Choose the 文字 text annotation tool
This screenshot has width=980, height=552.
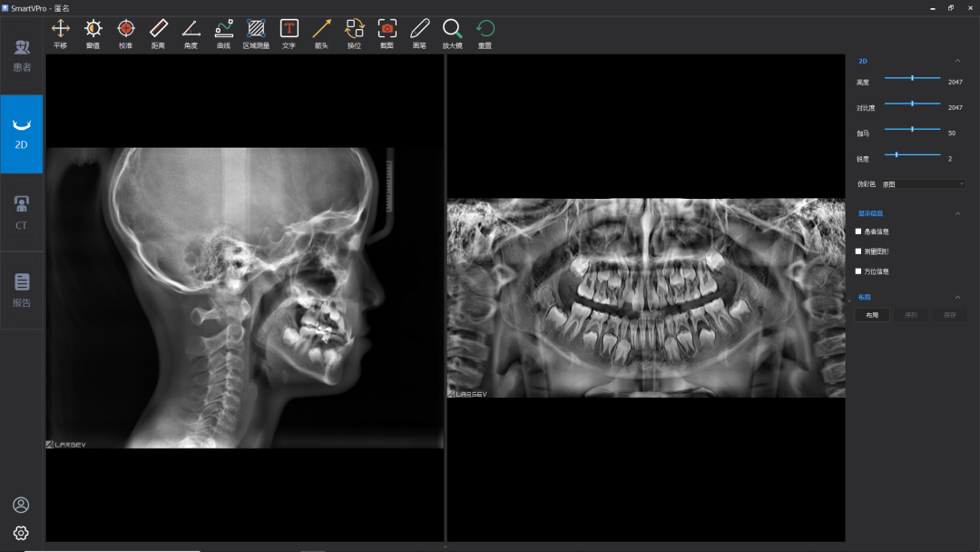pos(289,34)
